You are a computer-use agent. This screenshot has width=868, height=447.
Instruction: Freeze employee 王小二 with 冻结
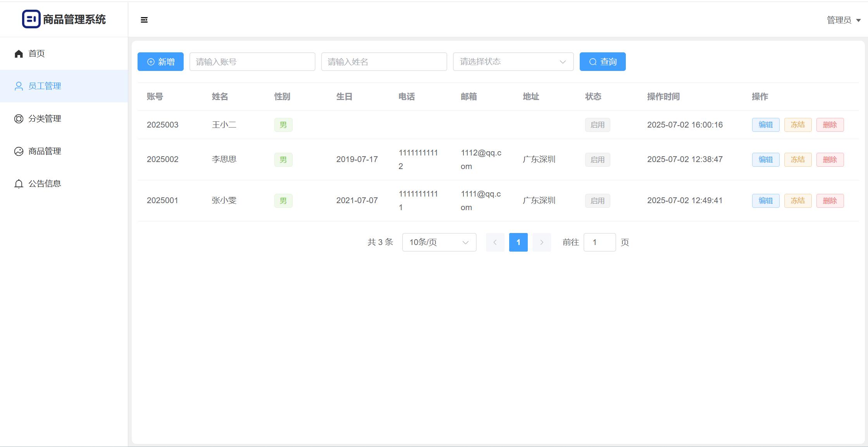797,125
